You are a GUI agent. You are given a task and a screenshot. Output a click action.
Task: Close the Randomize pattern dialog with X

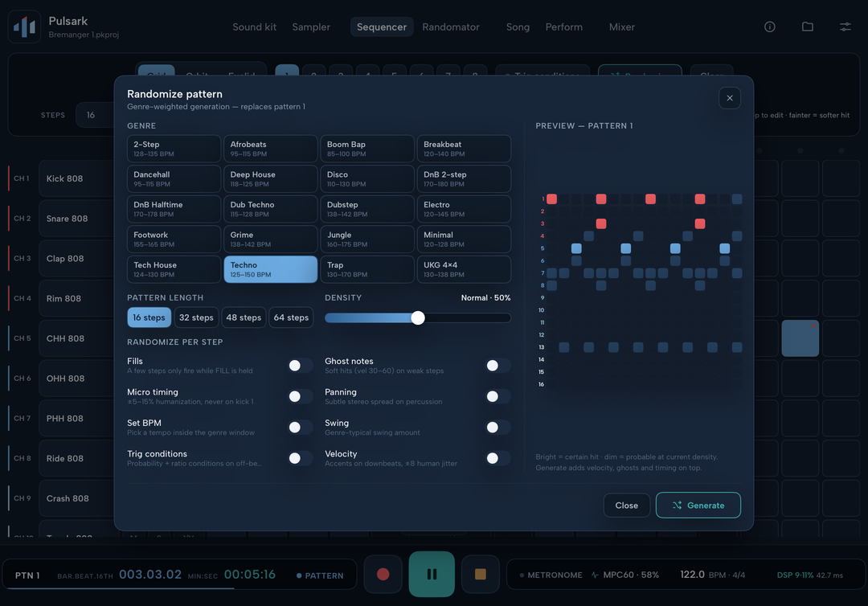tap(730, 98)
